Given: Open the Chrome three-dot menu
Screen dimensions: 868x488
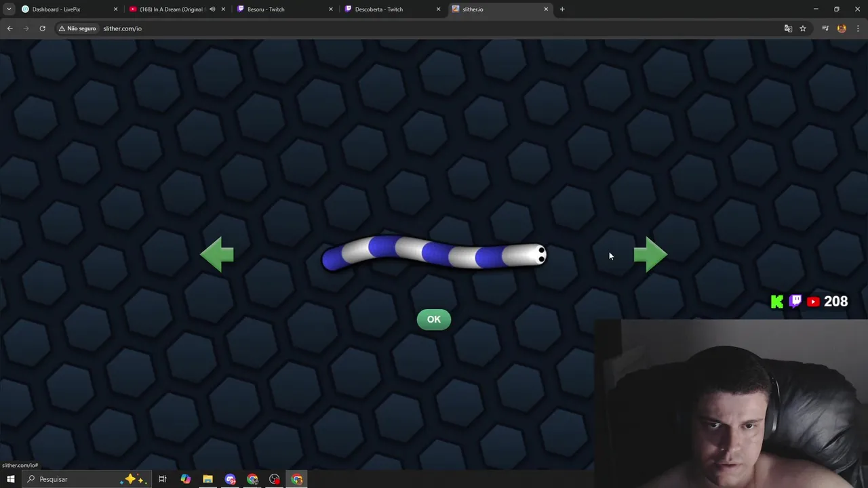Looking at the screenshot, I should 859,28.
